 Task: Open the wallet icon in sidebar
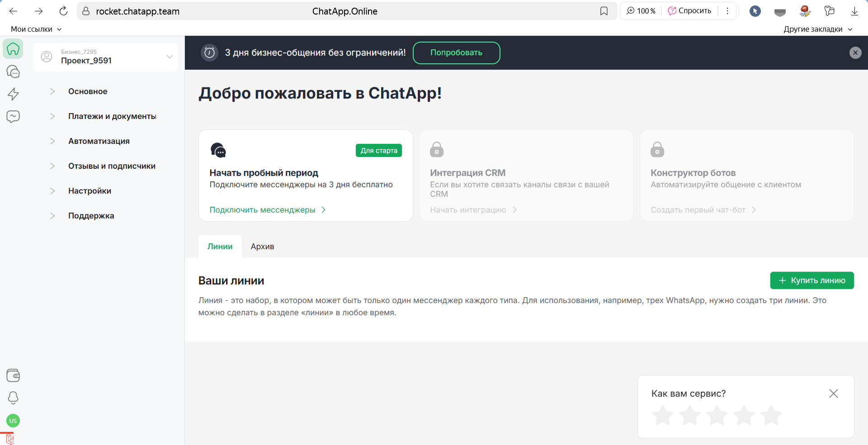click(x=13, y=375)
